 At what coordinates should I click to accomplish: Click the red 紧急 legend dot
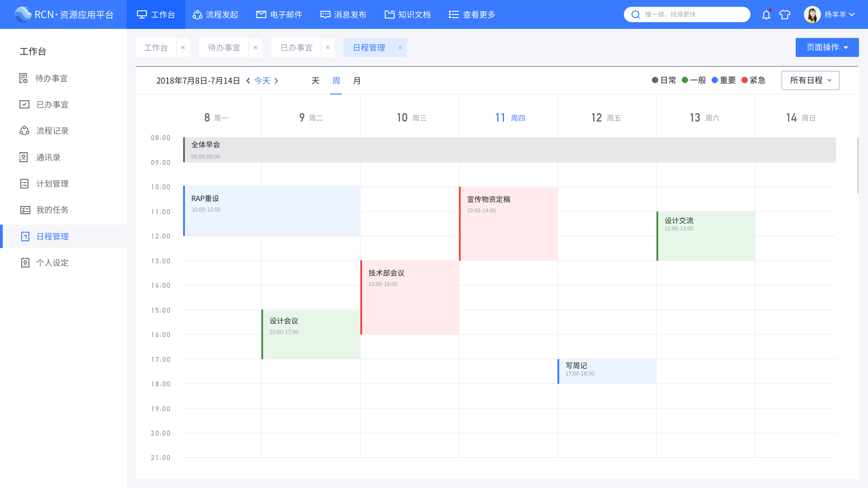point(745,80)
